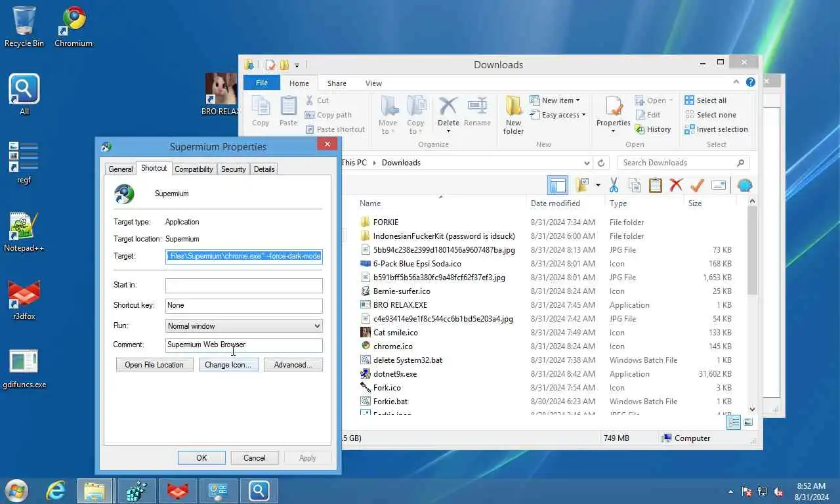Viewport: 840px width, 504px height.
Task: Collapse the ribbon with the chevron arrow
Action: pos(737,83)
